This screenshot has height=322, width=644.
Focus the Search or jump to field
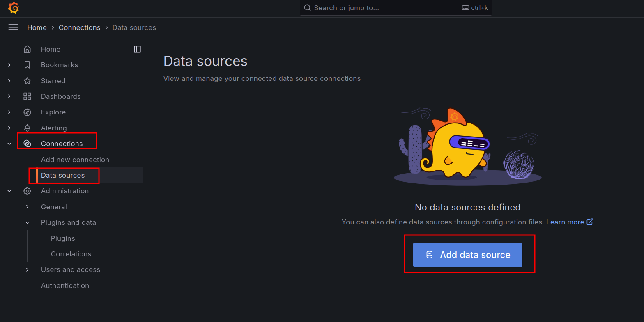pos(396,8)
